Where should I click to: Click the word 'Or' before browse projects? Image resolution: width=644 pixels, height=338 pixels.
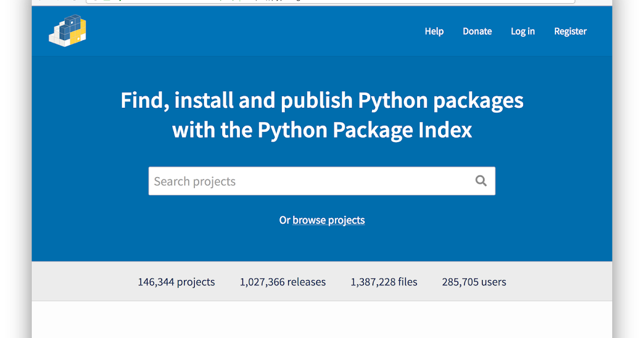point(284,220)
